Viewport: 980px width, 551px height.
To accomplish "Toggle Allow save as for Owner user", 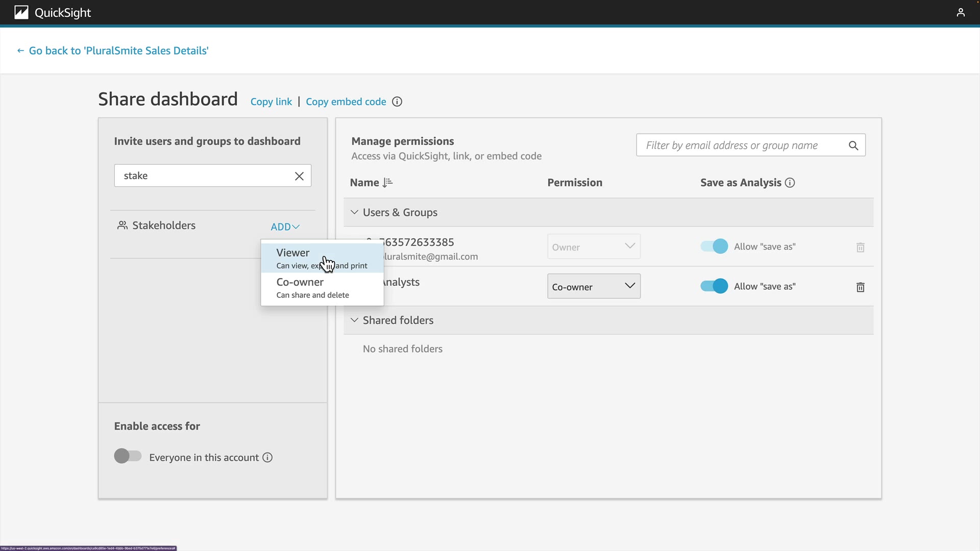I will coord(714,246).
